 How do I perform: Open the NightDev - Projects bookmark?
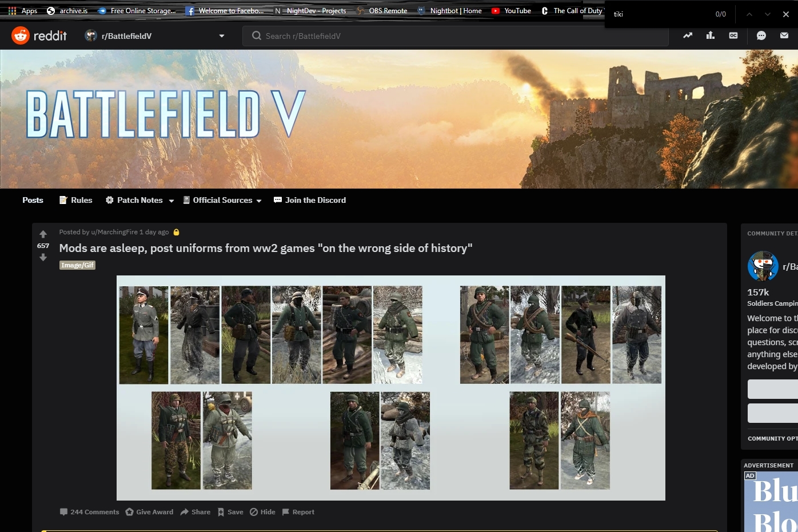(x=310, y=11)
